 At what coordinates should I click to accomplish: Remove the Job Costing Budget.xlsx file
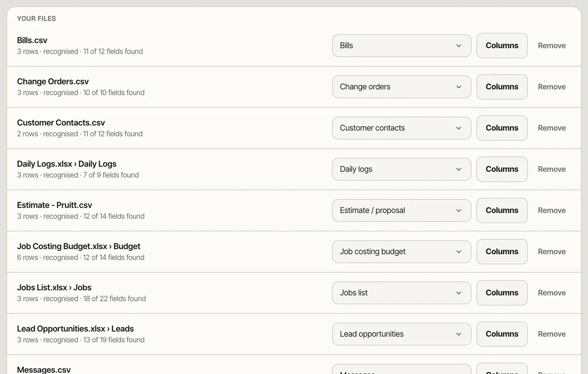[x=551, y=251]
